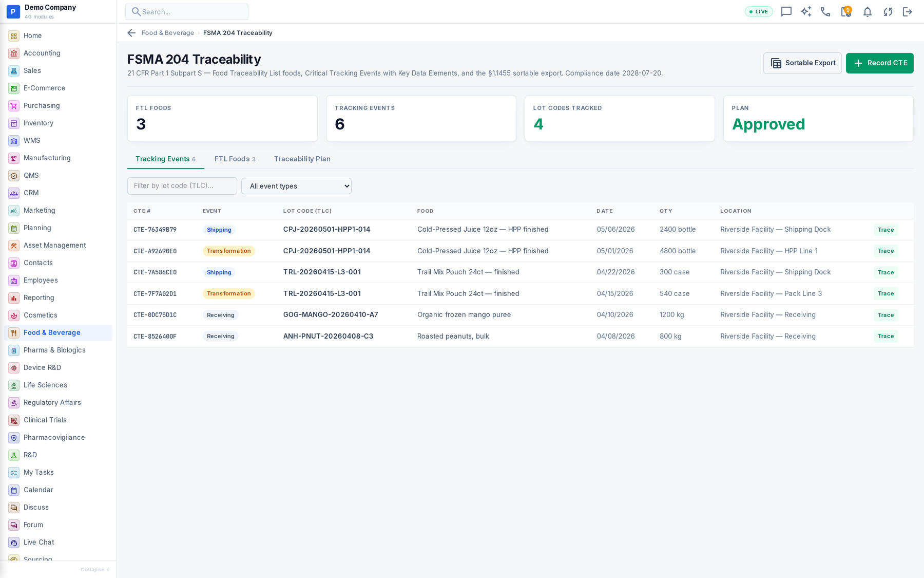Image resolution: width=924 pixels, height=578 pixels.
Task: Click lot code GOG-MANGO-20260410-A7
Action: tap(331, 315)
